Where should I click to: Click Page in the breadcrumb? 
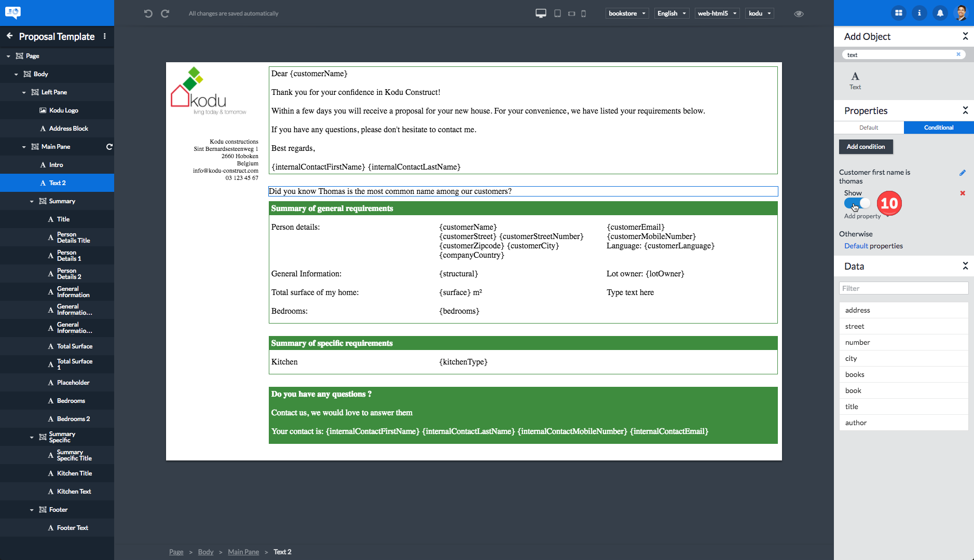tap(176, 552)
